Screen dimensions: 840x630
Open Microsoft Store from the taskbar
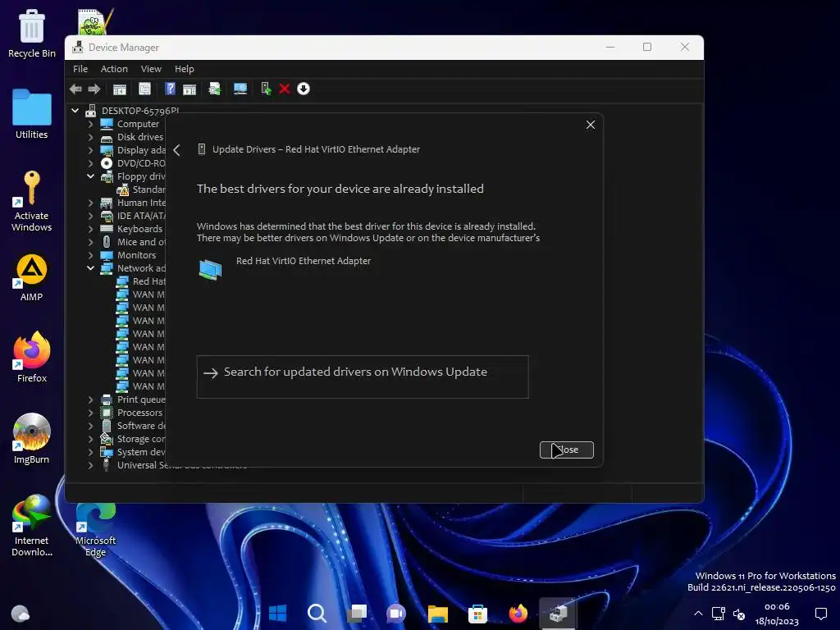477,614
